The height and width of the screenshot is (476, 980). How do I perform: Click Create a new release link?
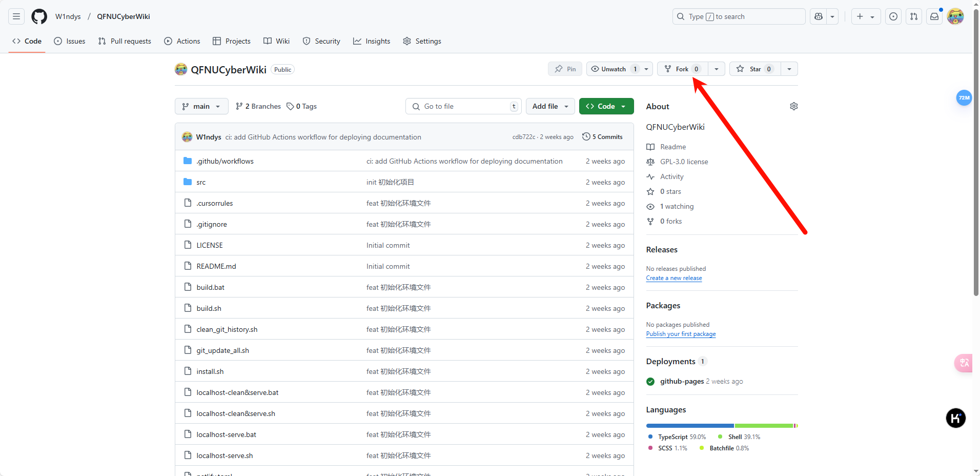pyautogui.click(x=674, y=278)
